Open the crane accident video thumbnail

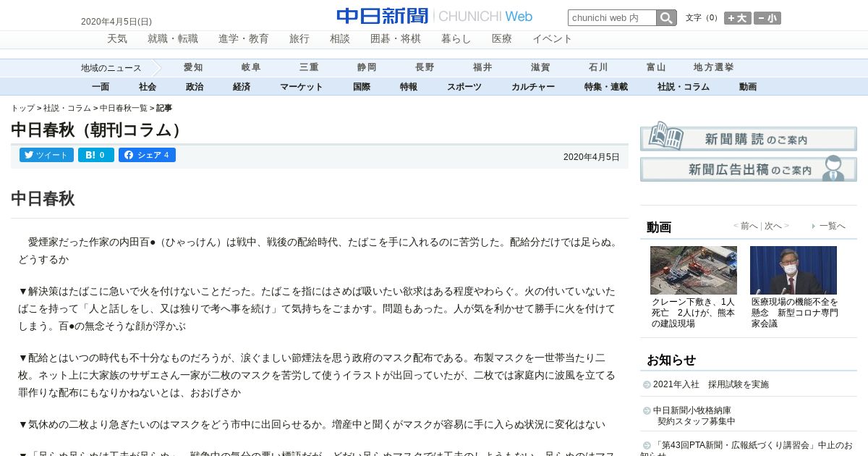coord(694,270)
